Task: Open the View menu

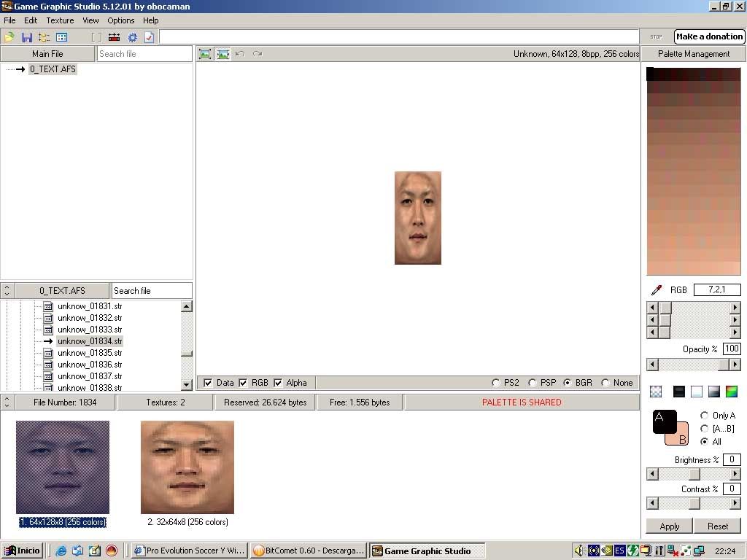Action: tap(90, 20)
